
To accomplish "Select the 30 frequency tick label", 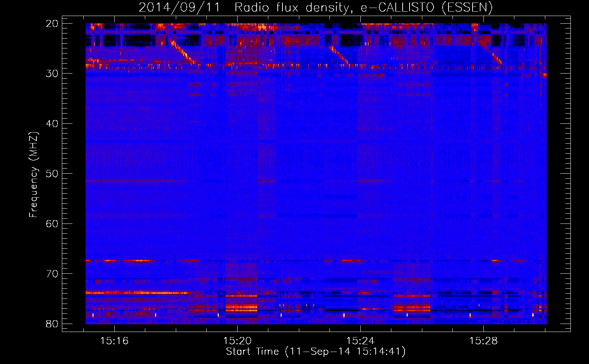I will point(52,74).
